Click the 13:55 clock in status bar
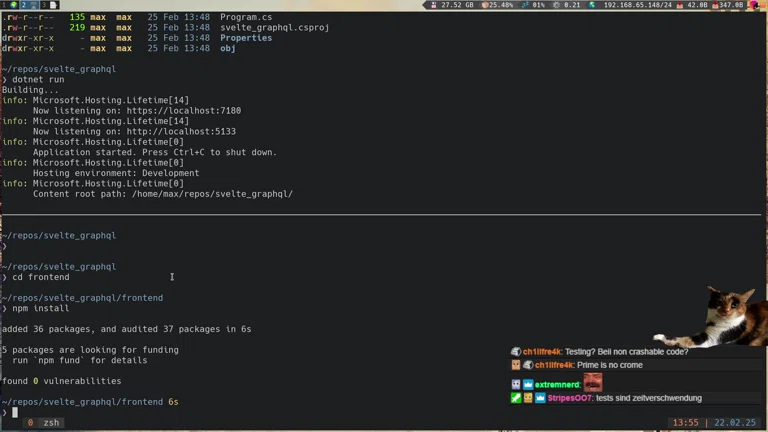This screenshot has height=432, width=768. pos(687,423)
